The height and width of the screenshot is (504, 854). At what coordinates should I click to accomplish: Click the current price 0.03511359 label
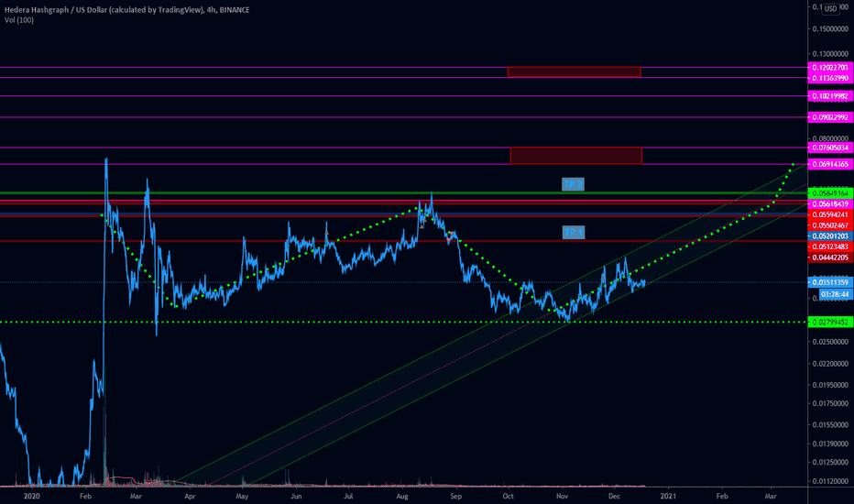pyautogui.click(x=830, y=282)
